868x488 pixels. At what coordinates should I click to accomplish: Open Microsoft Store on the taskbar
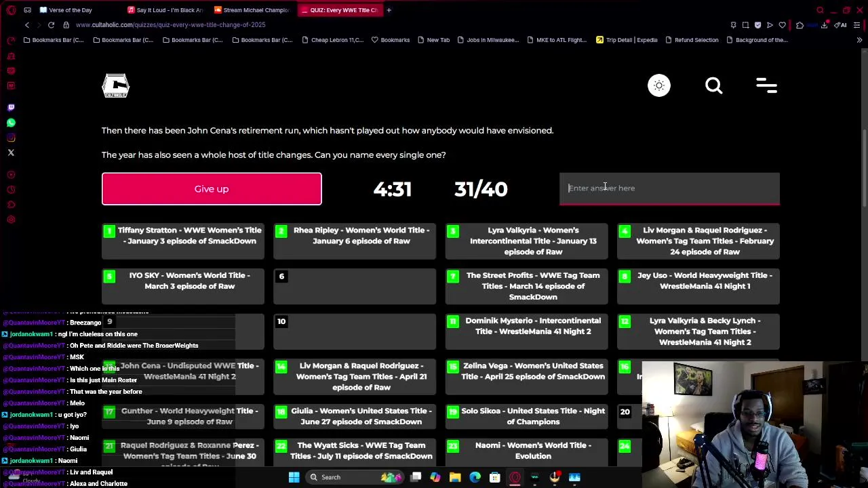495,477
